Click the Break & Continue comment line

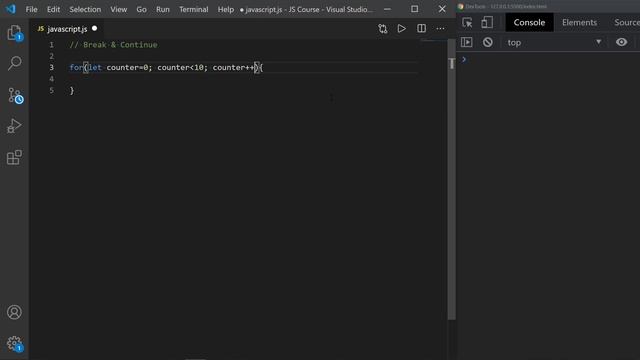point(113,44)
